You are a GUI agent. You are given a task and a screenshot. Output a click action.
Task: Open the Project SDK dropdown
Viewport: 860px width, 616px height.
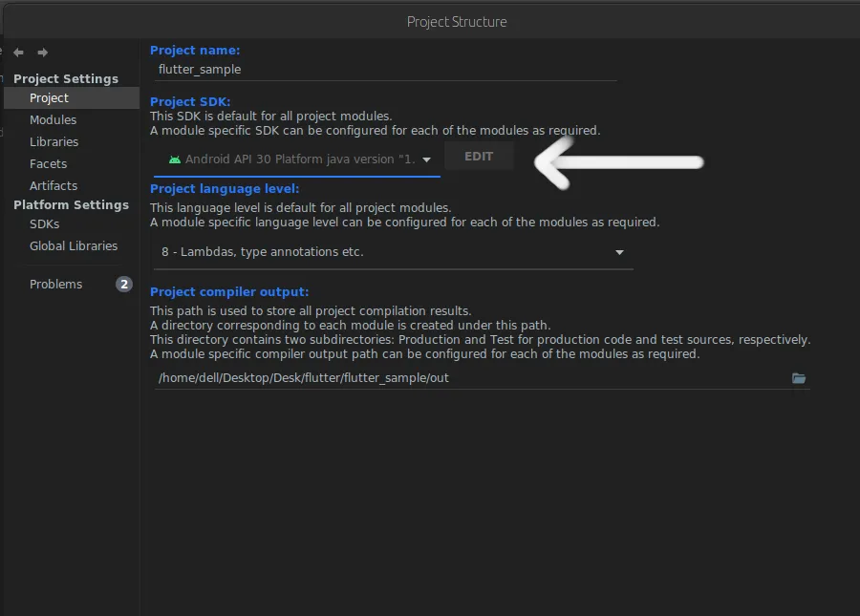tap(297, 159)
